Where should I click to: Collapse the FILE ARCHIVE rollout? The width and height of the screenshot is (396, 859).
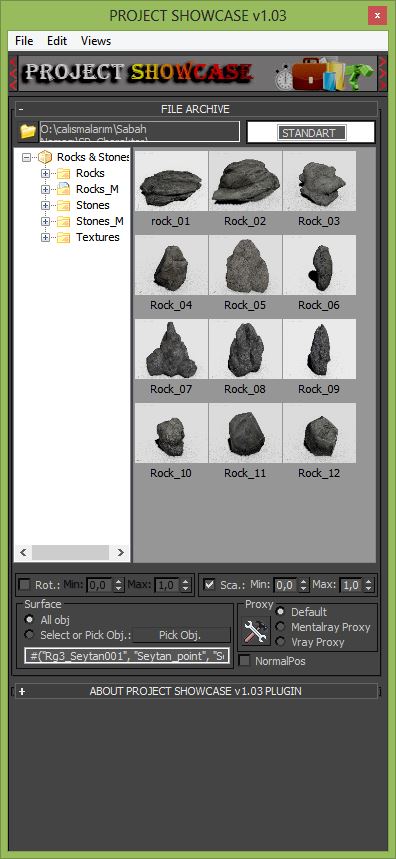click(x=197, y=109)
